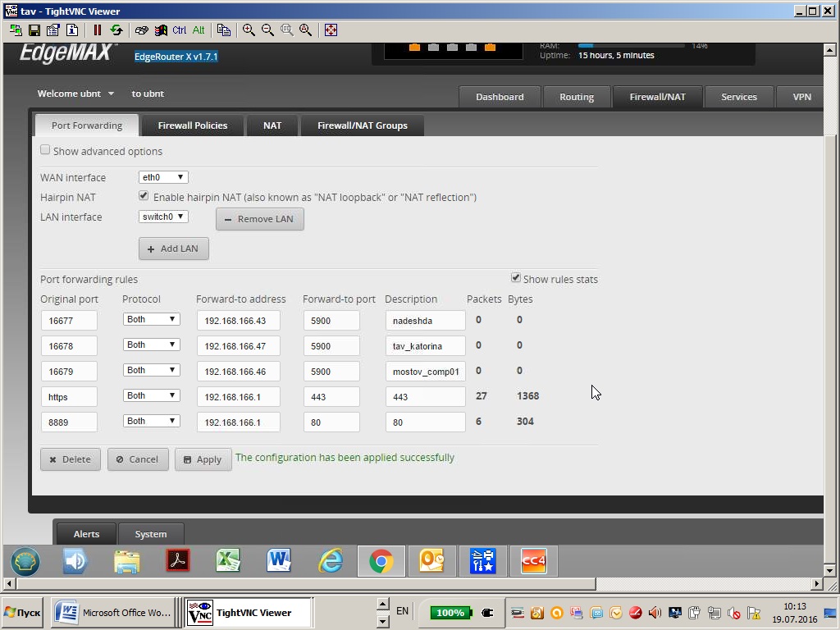
Task: Click the VNC viewer scroll down arrow
Action: (829, 570)
